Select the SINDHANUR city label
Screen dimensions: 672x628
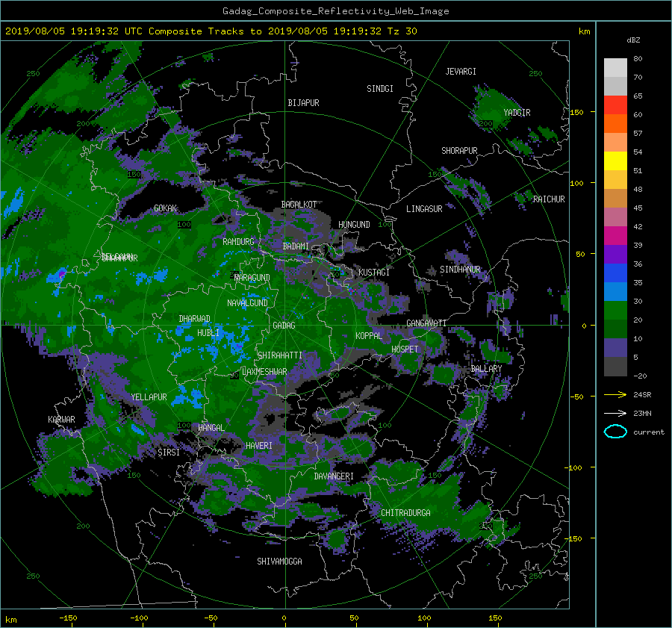[460, 270]
